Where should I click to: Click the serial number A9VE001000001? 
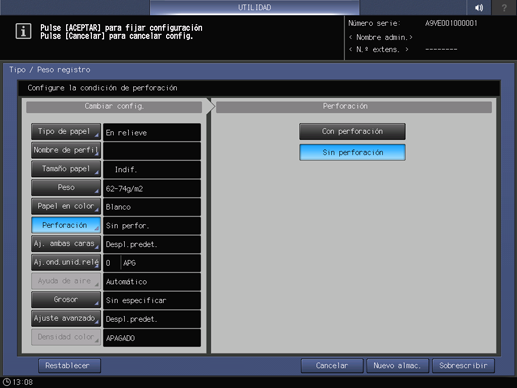(451, 23)
